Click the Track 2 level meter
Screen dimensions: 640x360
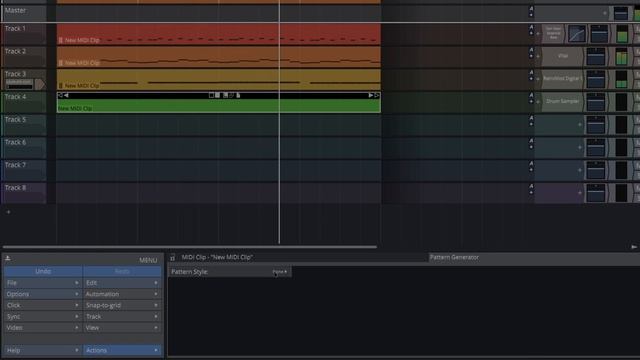point(621,56)
